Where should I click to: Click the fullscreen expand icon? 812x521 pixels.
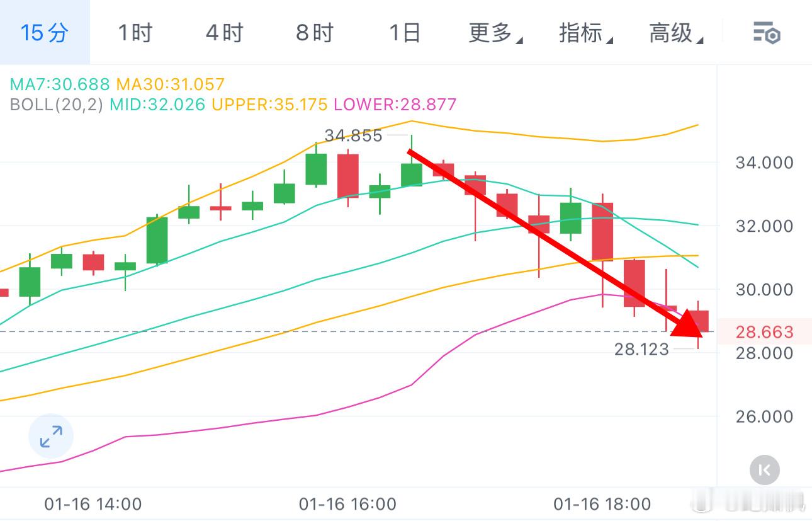[50, 435]
